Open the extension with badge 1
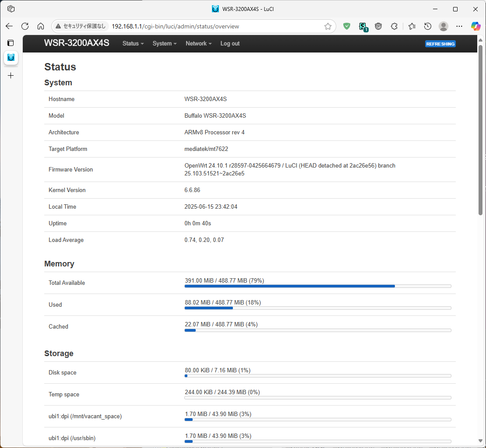486x448 pixels. 363,27
